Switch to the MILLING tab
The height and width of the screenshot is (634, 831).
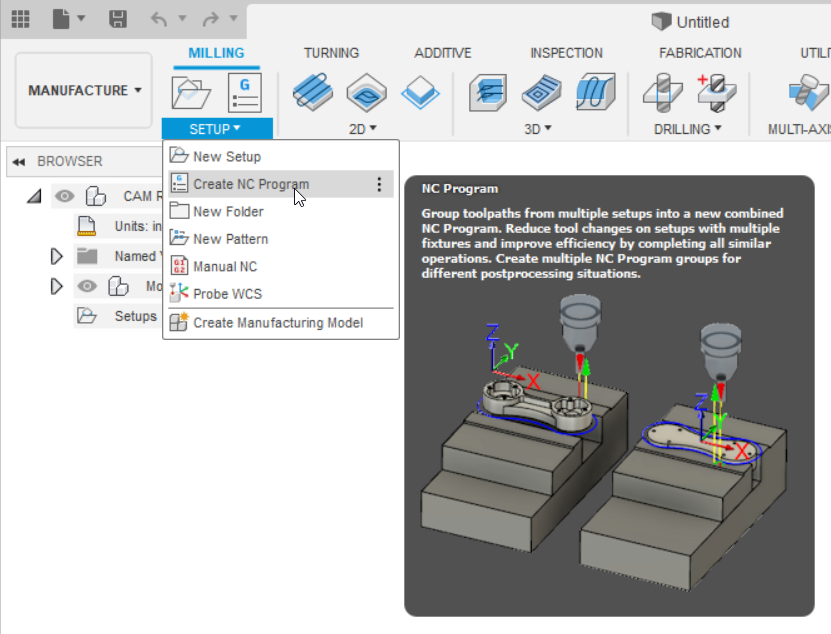pos(216,53)
